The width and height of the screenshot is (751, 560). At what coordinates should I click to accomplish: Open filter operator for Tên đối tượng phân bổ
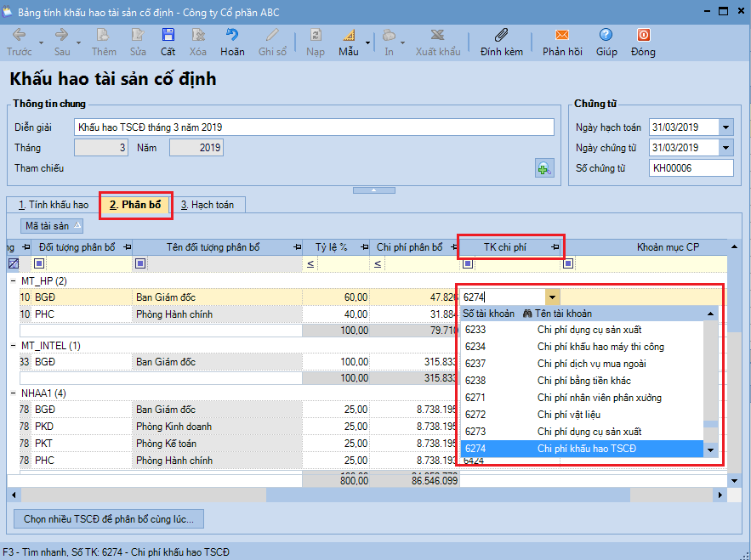point(140,263)
